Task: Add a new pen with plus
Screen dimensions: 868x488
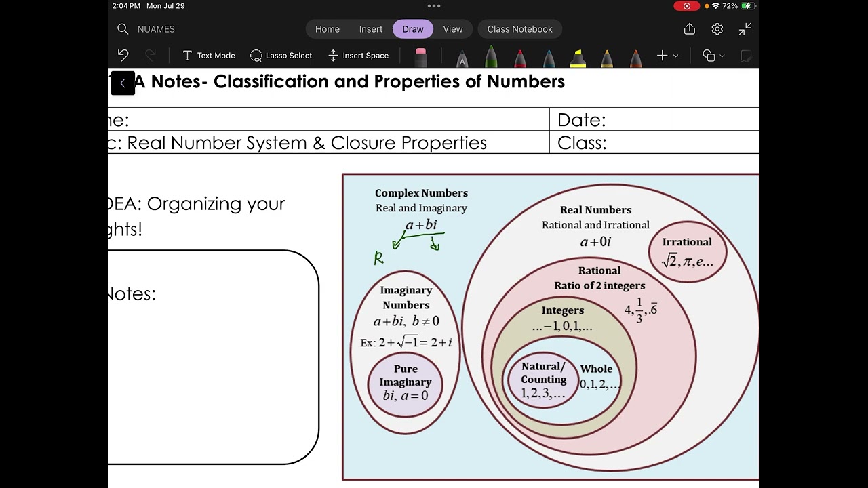Action: (x=663, y=56)
